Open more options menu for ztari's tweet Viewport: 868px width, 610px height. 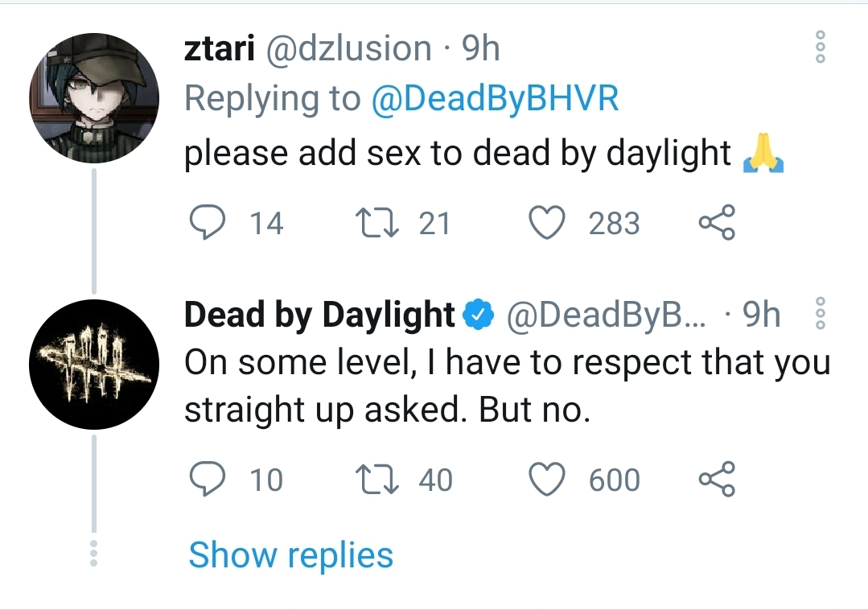[821, 47]
